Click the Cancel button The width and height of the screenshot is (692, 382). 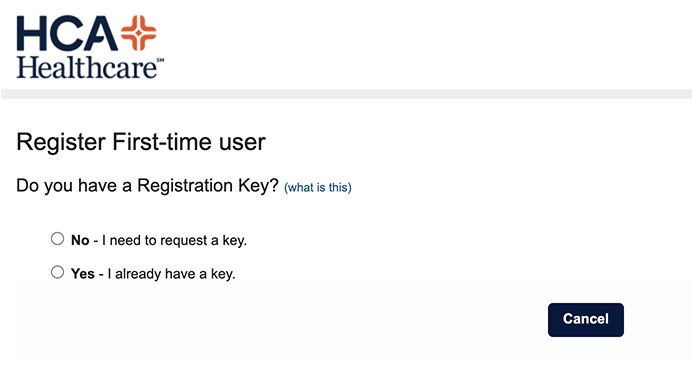(x=586, y=320)
